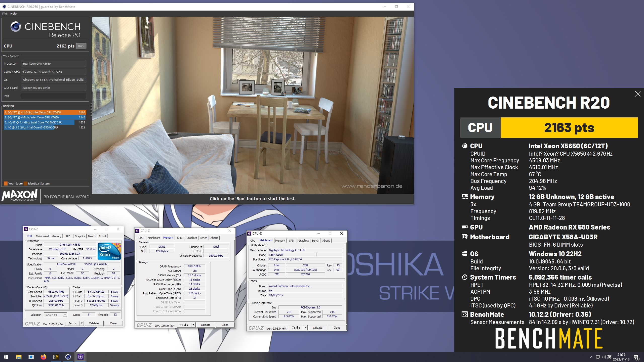Click the CPU-Z title icon of the Mainboard window
The image size is (644, 362).
coord(249,234)
